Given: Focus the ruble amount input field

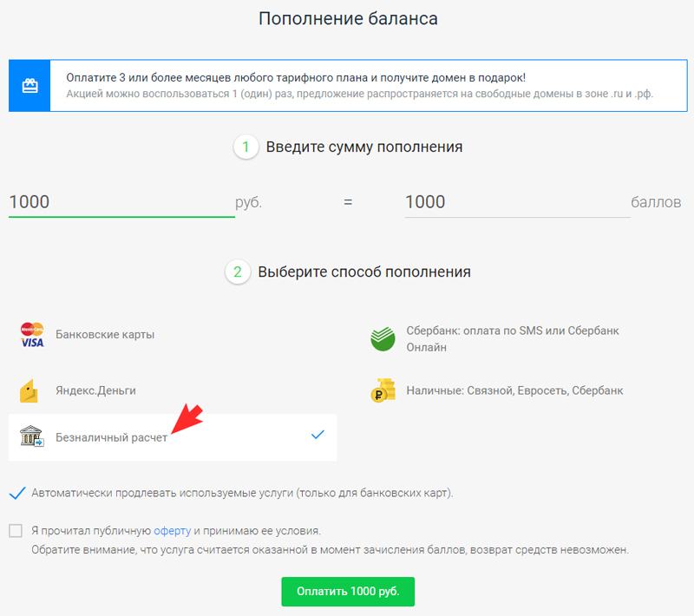Looking at the screenshot, I should coord(121,202).
